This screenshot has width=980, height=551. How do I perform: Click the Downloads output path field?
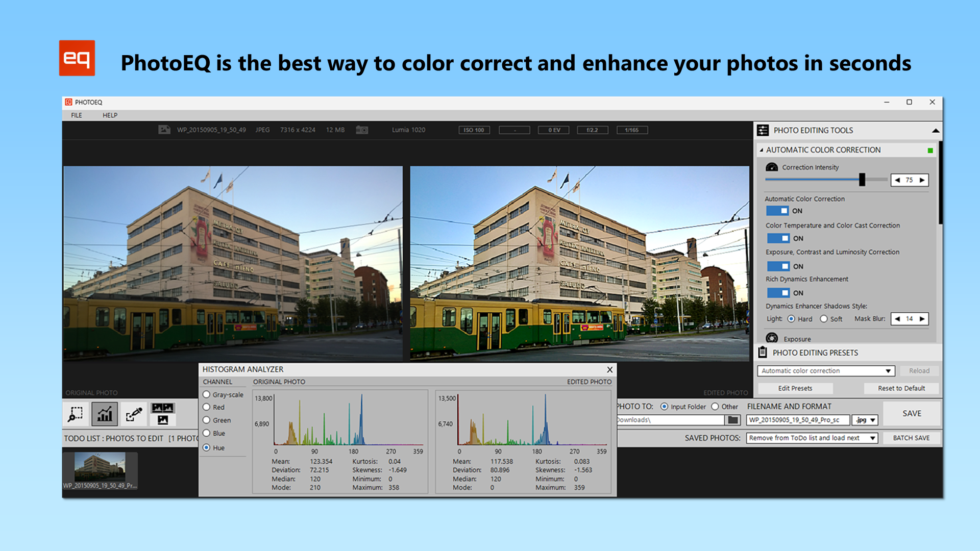[x=670, y=420]
